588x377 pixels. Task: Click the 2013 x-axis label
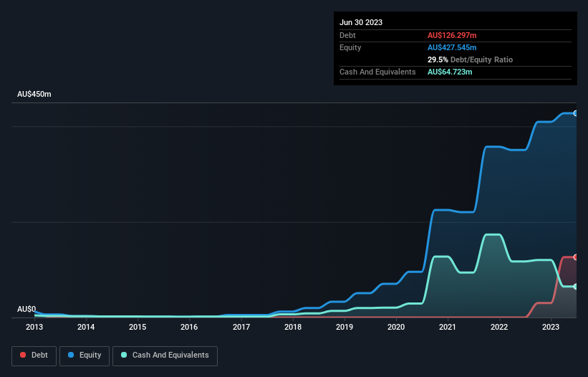coord(34,327)
